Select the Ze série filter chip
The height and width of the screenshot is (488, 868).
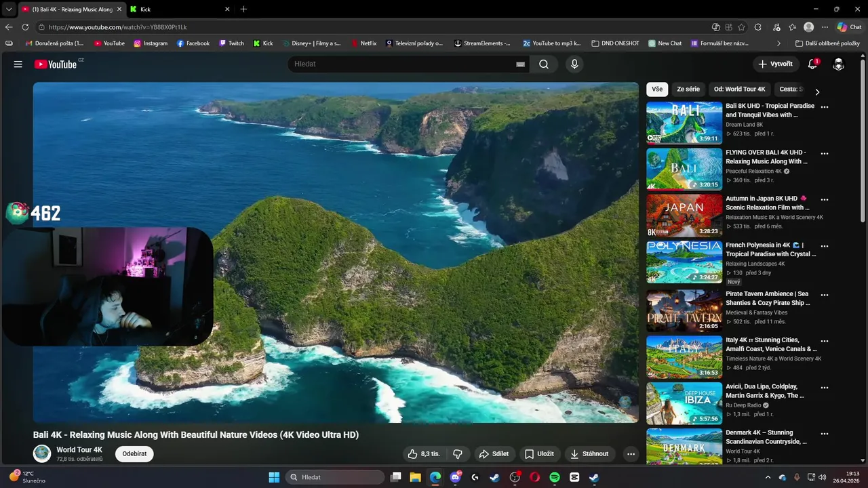pos(688,89)
